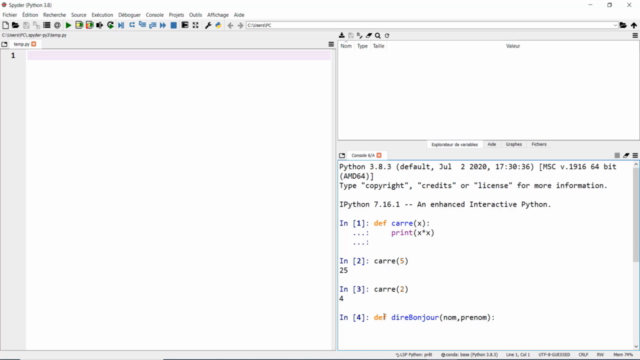Run selection or current line icon

pyautogui.click(x=100, y=25)
